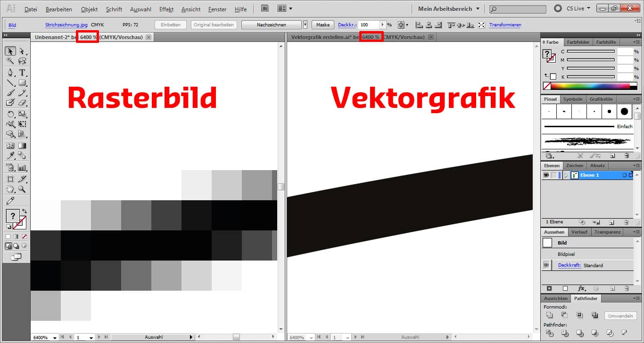Screen dimensions: 644x343
Task: Hide Ebene 1 with its eye icon
Action: point(546,175)
